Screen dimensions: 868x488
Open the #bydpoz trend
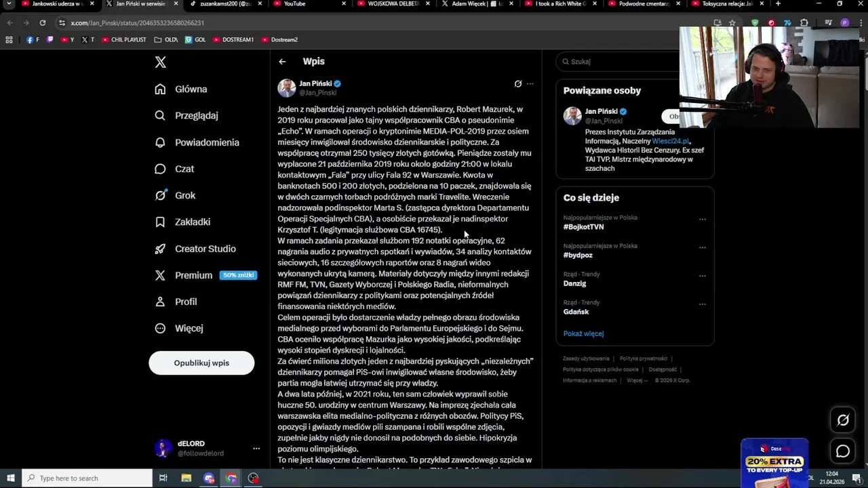point(578,256)
